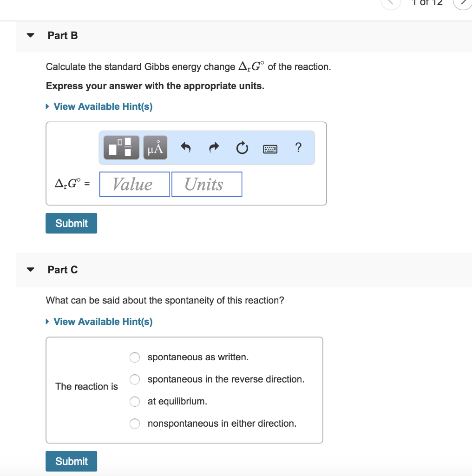Collapse the Part B section

coord(30,35)
